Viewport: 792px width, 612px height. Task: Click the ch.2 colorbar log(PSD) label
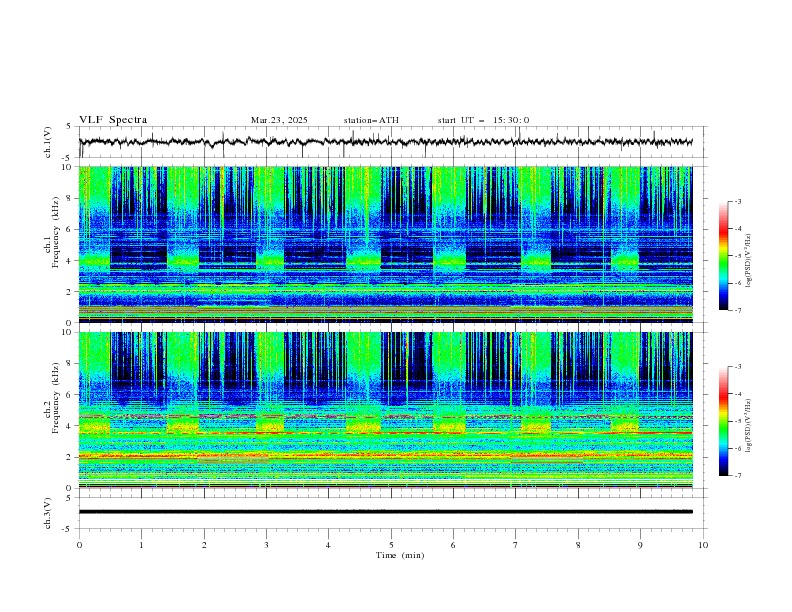(748, 425)
